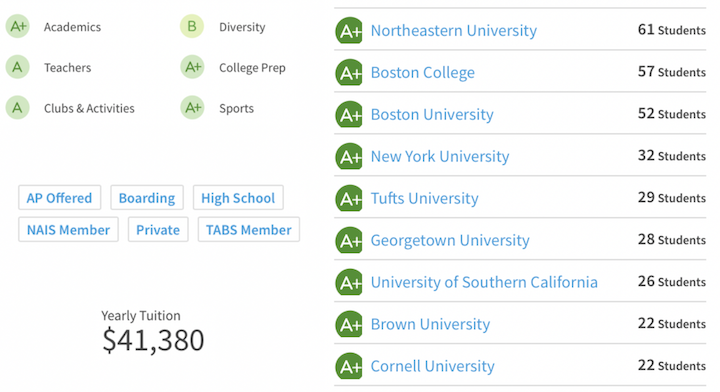720x392 pixels.
Task: Follow the Georgetown University link
Action: point(450,241)
